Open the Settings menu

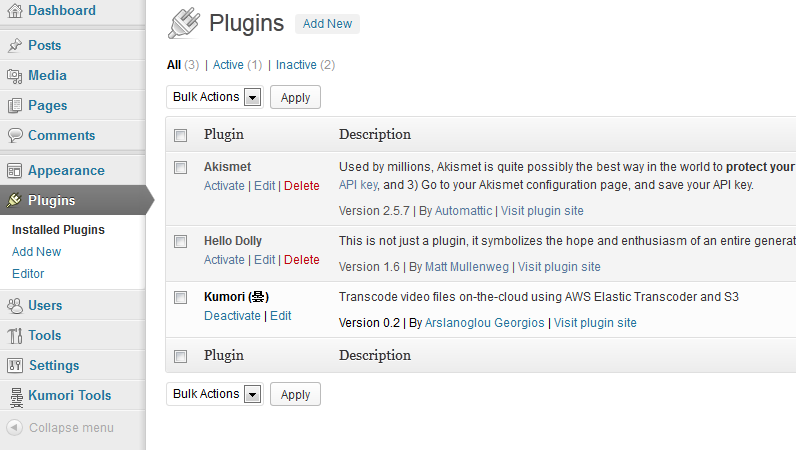(54, 365)
